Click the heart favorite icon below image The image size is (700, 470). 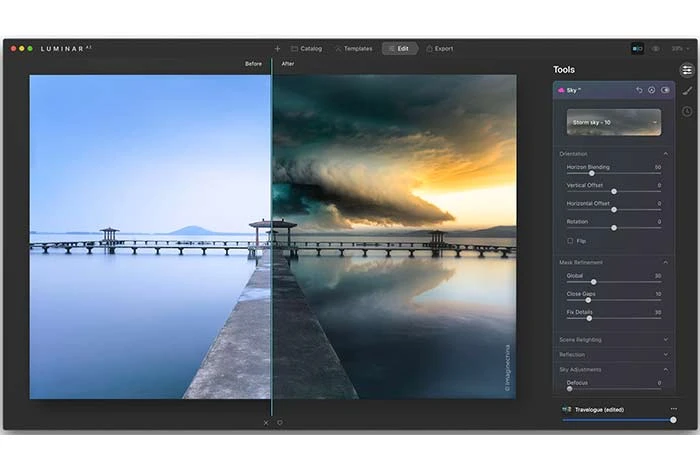point(280,423)
